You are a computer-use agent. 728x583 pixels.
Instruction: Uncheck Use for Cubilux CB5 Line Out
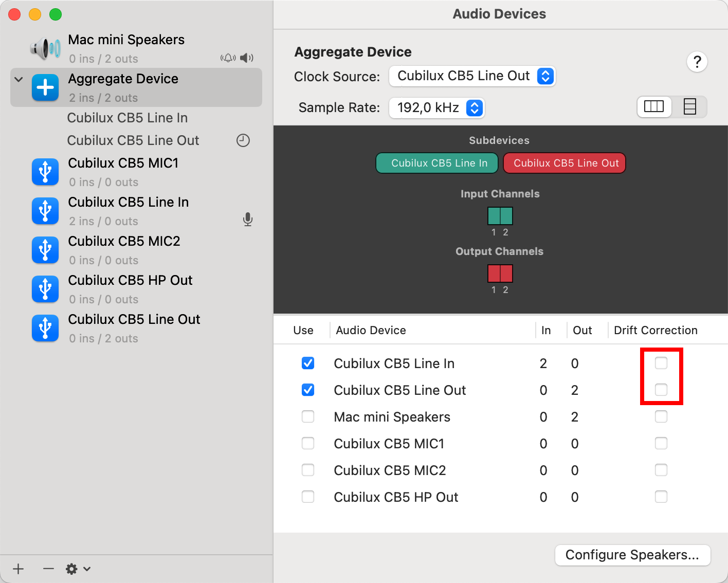(x=308, y=390)
